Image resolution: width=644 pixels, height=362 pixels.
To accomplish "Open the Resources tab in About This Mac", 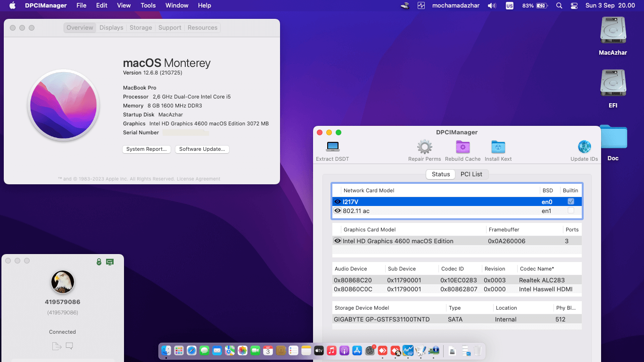I will tap(202, 28).
